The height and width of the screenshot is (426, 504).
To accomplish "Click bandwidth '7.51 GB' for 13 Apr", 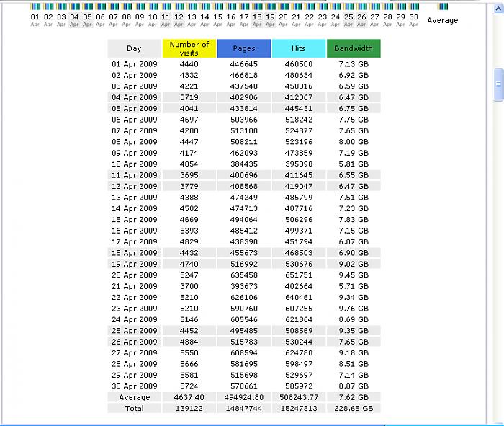I will (354, 198).
